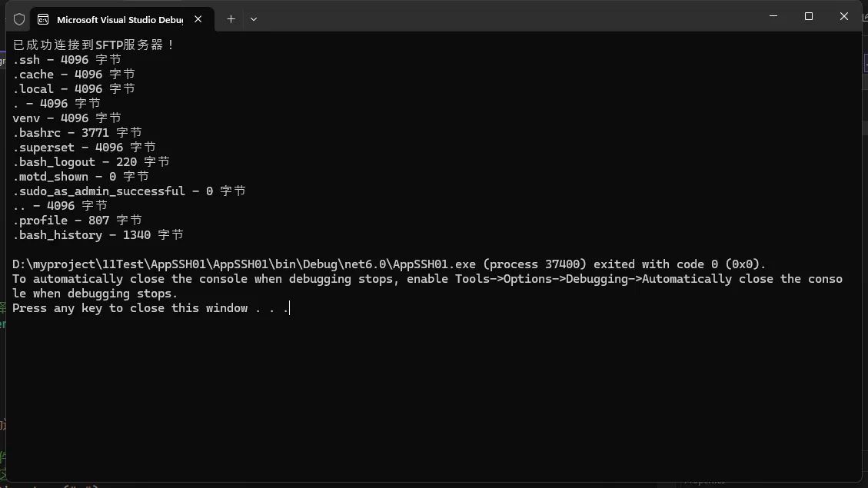This screenshot has height=488, width=868.
Task: Minimize the terminal window
Action: (x=773, y=16)
